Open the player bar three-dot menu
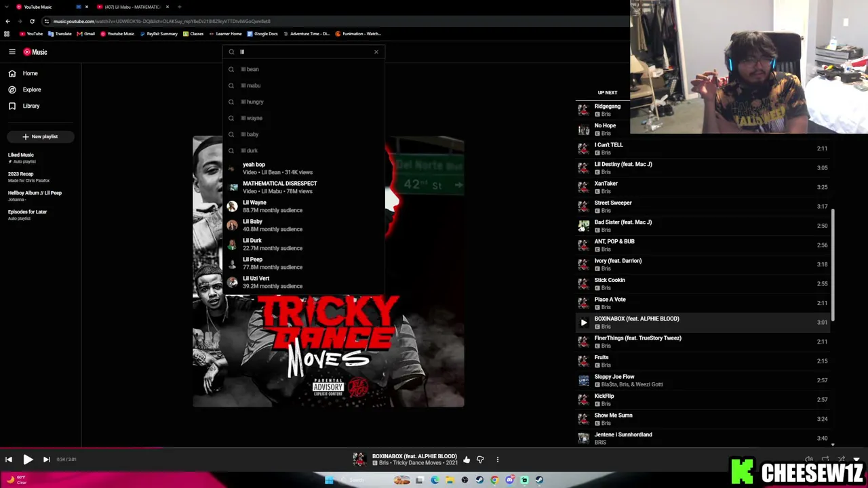 497,460
